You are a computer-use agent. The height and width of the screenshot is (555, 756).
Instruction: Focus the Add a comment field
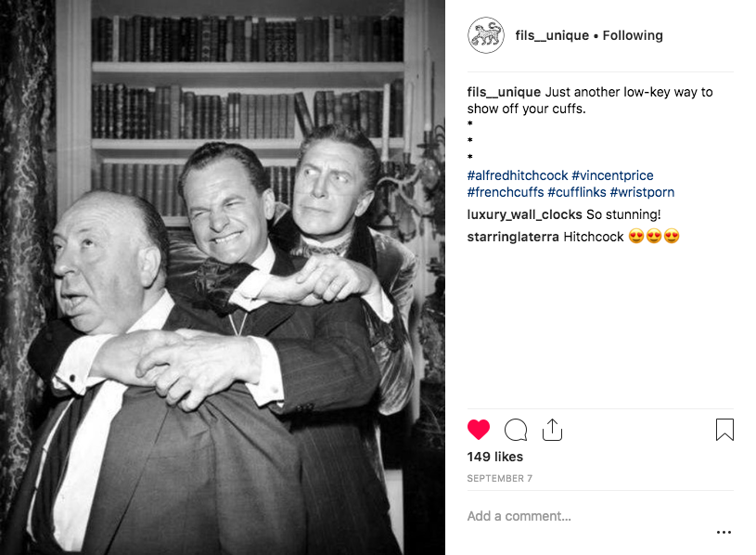pos(588,516)
